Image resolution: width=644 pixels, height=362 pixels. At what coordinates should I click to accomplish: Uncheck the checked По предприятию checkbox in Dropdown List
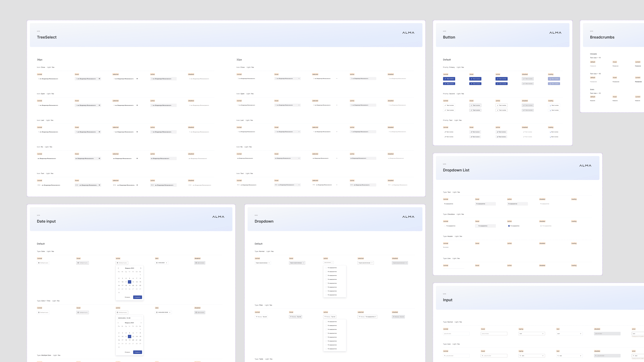coord(509,226)
